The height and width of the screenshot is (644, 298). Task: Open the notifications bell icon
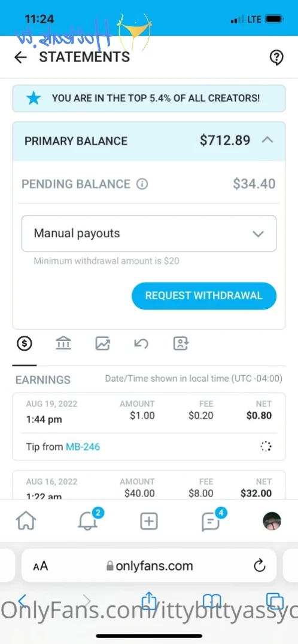pos(87,521)
